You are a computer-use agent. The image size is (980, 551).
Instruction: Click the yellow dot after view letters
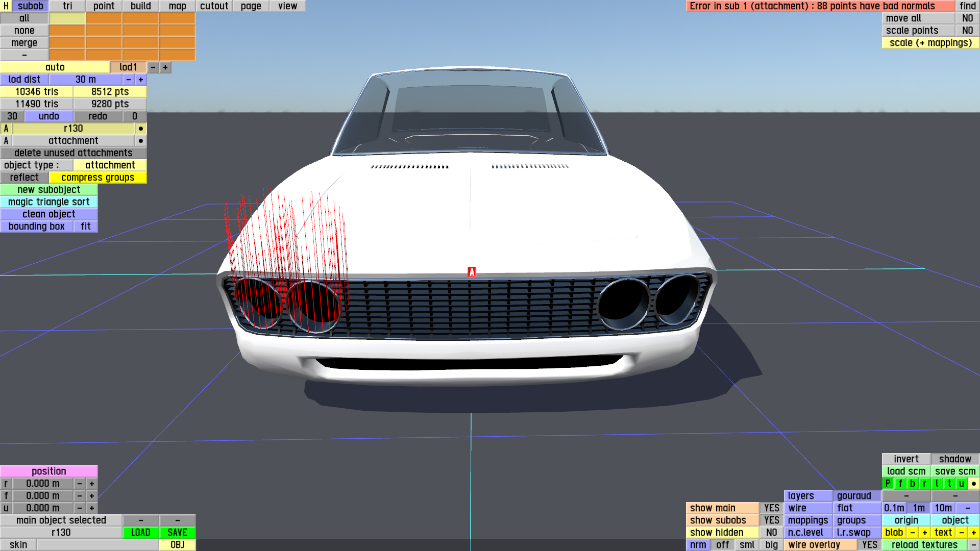974,484
